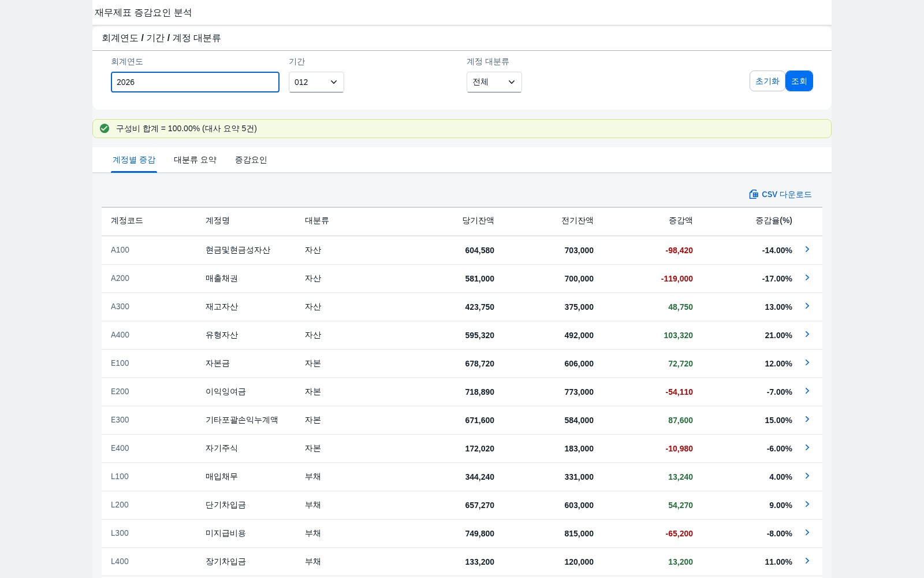Click the 초기화 reset button

pos(767,81)
